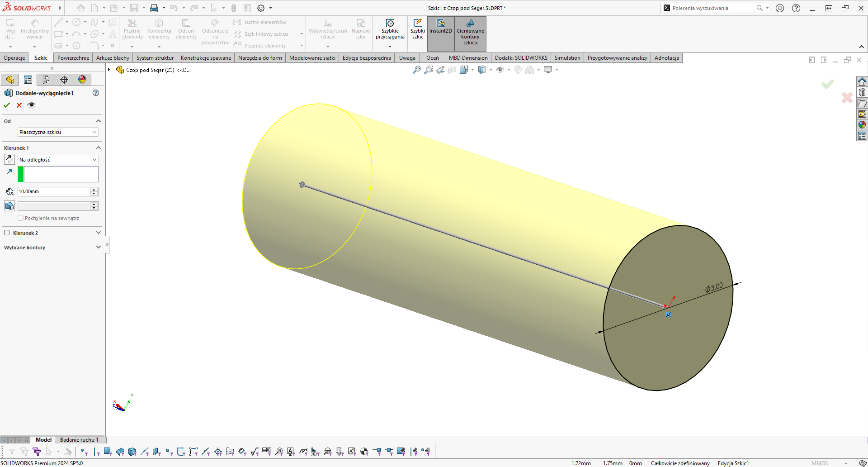
Task: Open the Badanie ruchu 1 tab
Action: coord(79,440)
